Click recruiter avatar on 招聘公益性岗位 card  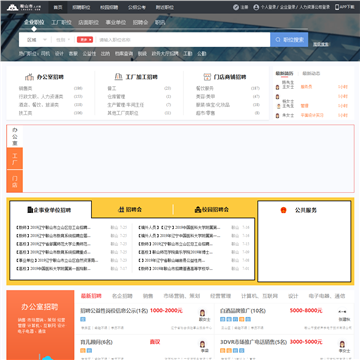pos(202,313)
